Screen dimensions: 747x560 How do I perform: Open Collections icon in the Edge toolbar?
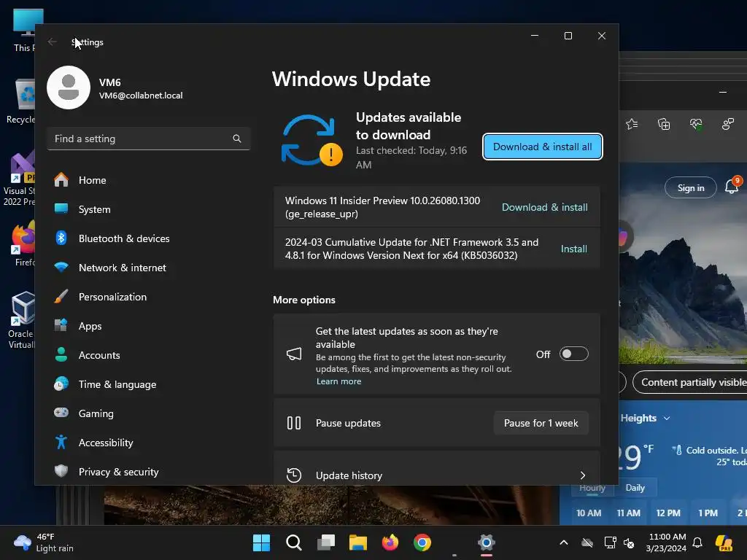(x=664, y=124)
